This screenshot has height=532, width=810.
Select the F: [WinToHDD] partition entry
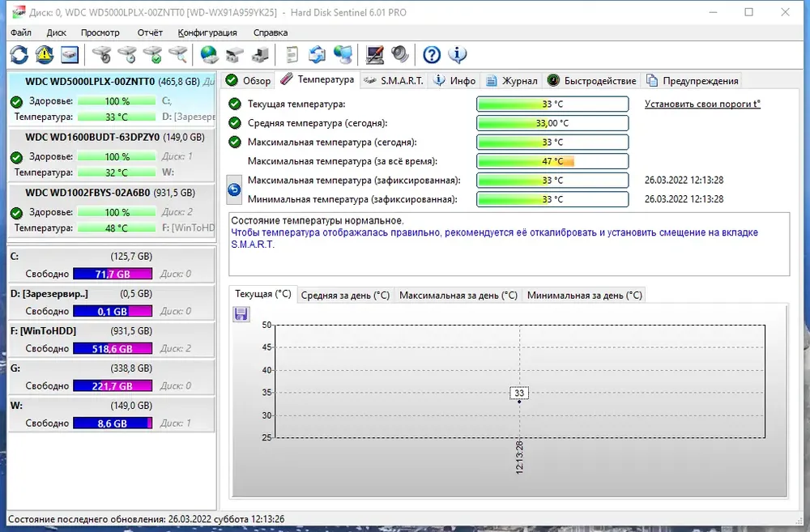112,339
